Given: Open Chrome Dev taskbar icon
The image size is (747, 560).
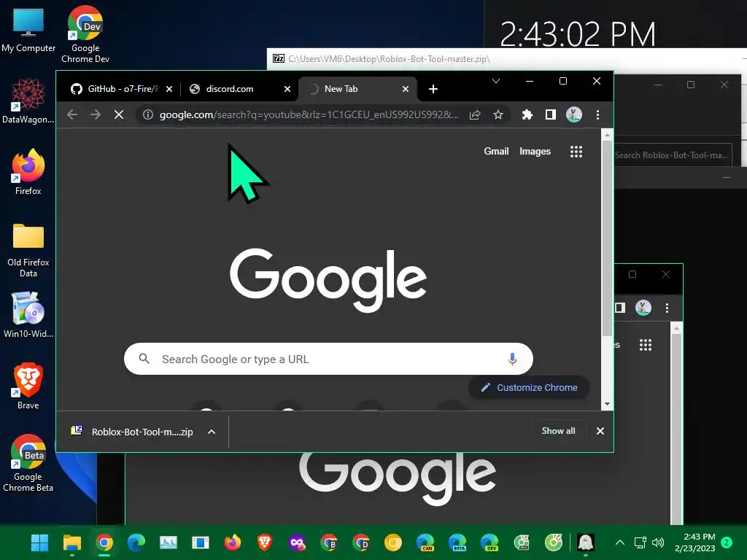Looking at the screenshot, I should tap(361, 542).
